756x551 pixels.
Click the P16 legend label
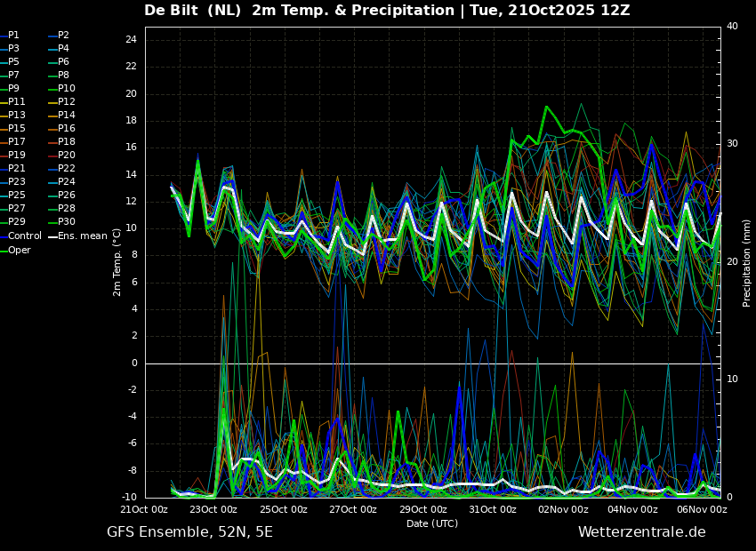(x=67, y=129)
